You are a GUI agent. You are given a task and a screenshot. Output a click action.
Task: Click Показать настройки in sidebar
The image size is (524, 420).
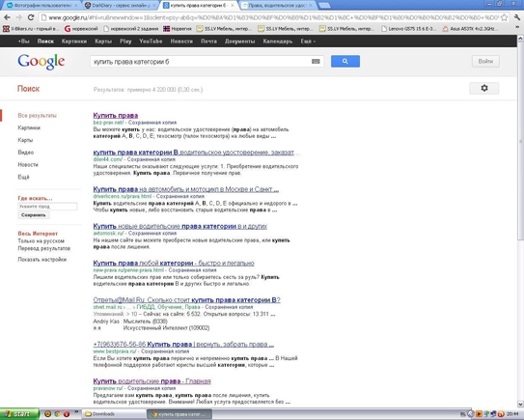(x=42, y=260)
